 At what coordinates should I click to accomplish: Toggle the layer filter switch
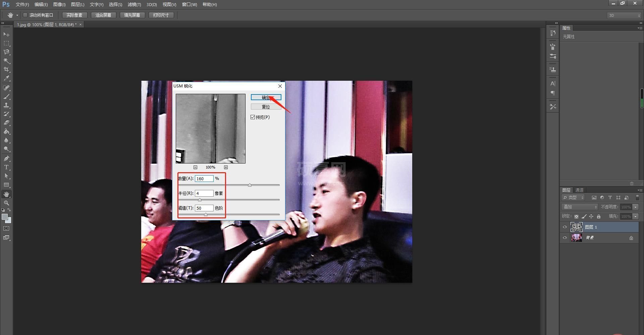(638, 198)
